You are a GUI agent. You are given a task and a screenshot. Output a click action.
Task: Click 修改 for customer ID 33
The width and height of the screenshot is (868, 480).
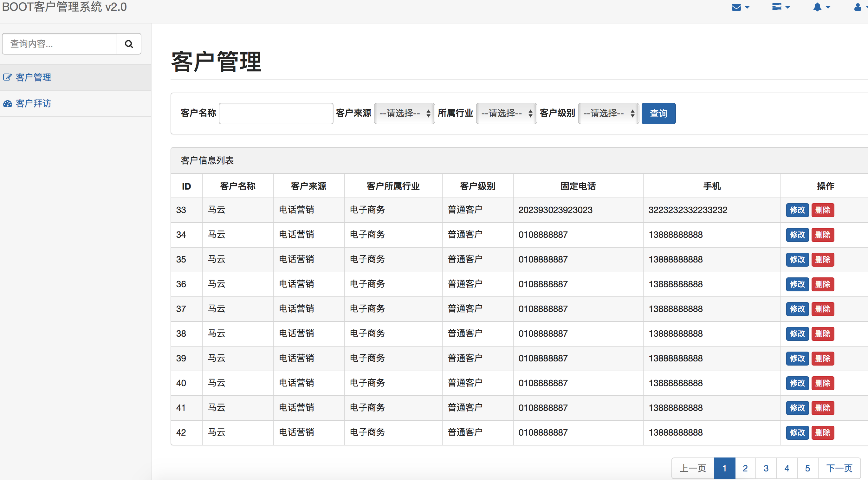[797, 210]
